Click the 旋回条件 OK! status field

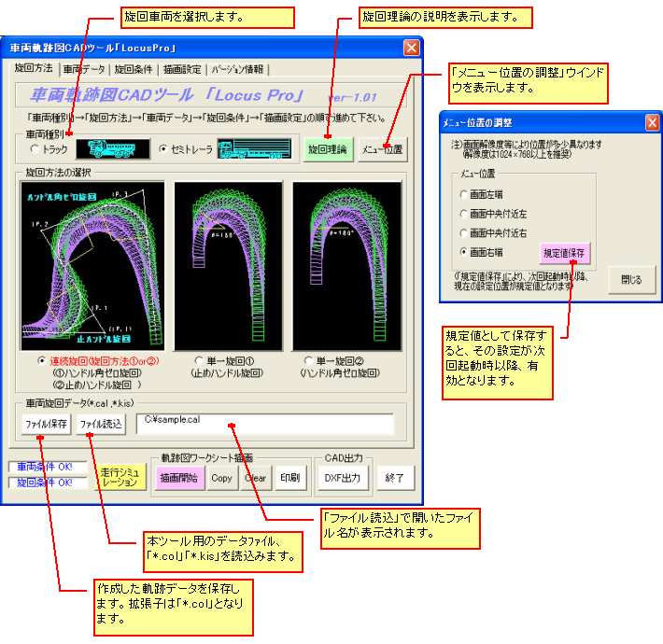click(x=48, y=483)
